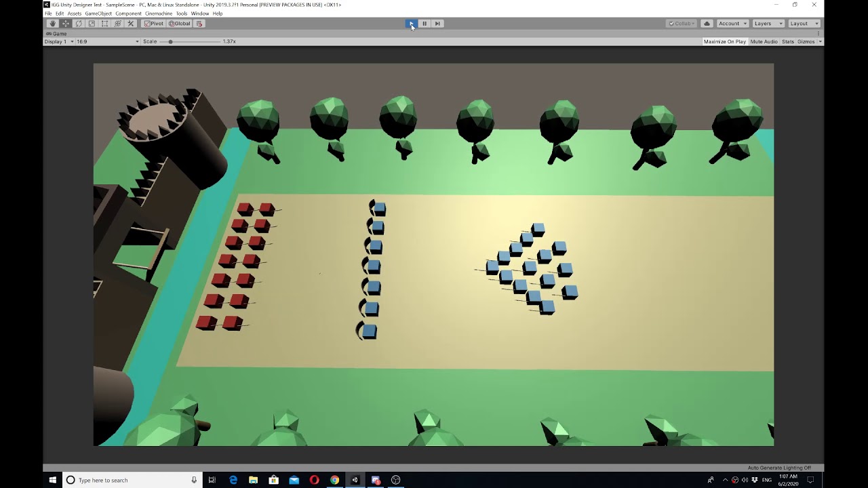Open the Display 1 dropdown
This screenshot has height=488, width=868.
(x=59, y=41)
